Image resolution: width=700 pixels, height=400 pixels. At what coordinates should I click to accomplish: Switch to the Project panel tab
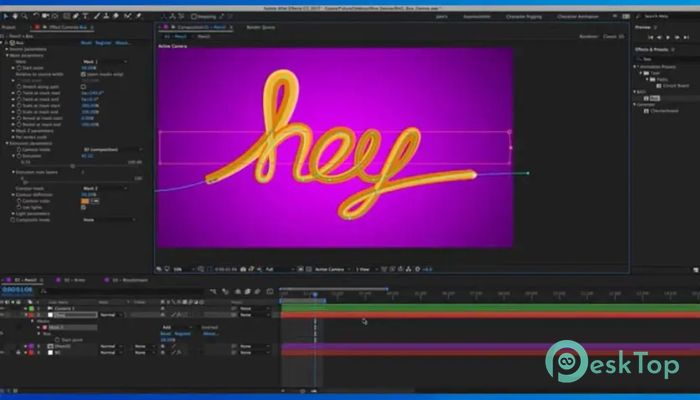tap(8, 27)
